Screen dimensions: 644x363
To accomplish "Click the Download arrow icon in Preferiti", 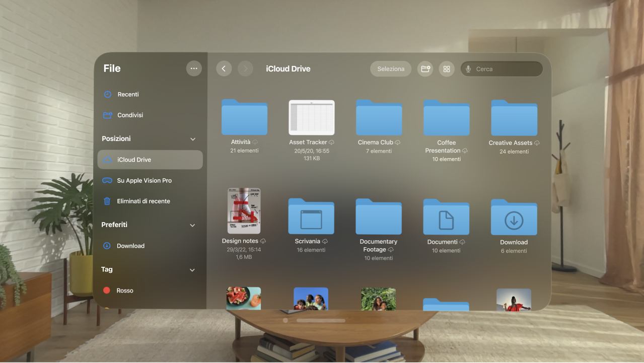I will (x=107, y=246).
